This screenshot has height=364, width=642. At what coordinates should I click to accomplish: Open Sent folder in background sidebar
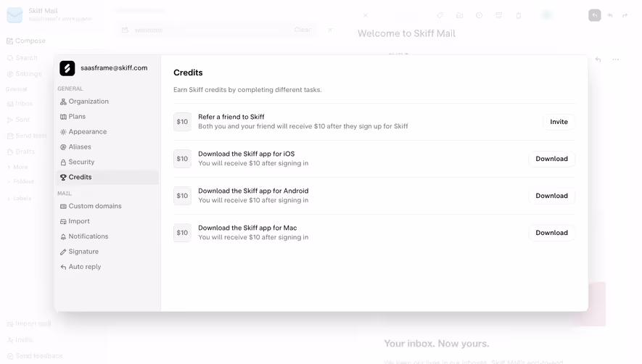19,120
